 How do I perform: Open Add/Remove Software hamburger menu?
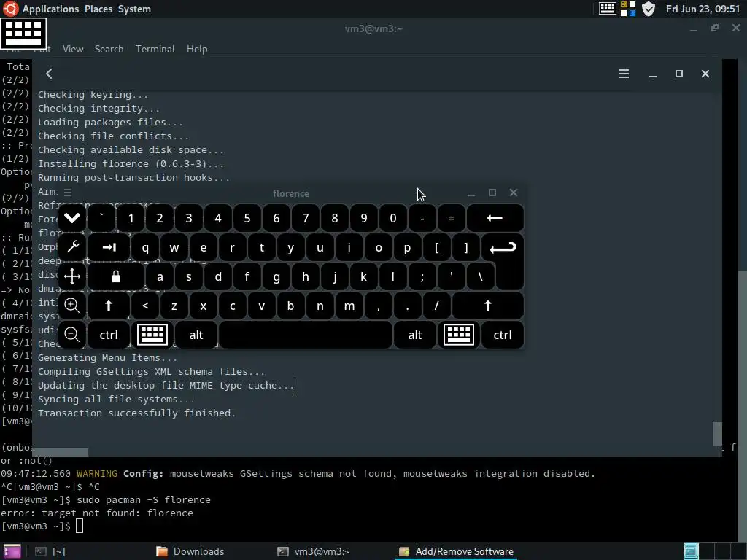pyautogui.click(x=624, y=74)
